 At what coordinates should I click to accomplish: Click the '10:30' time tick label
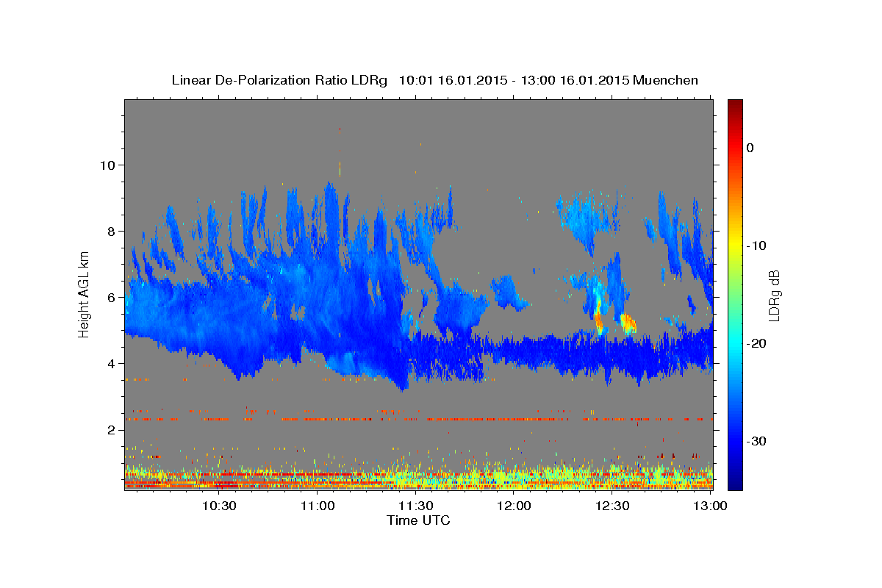[219, 506]
